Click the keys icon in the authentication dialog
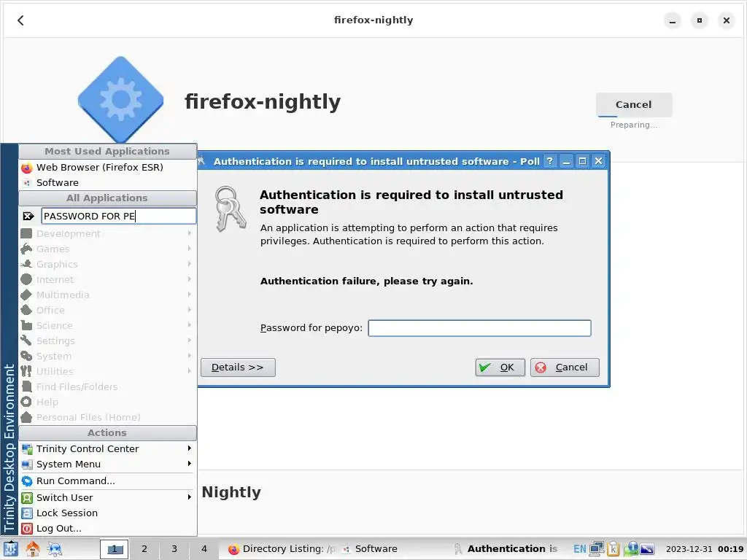 click(231, 209)
